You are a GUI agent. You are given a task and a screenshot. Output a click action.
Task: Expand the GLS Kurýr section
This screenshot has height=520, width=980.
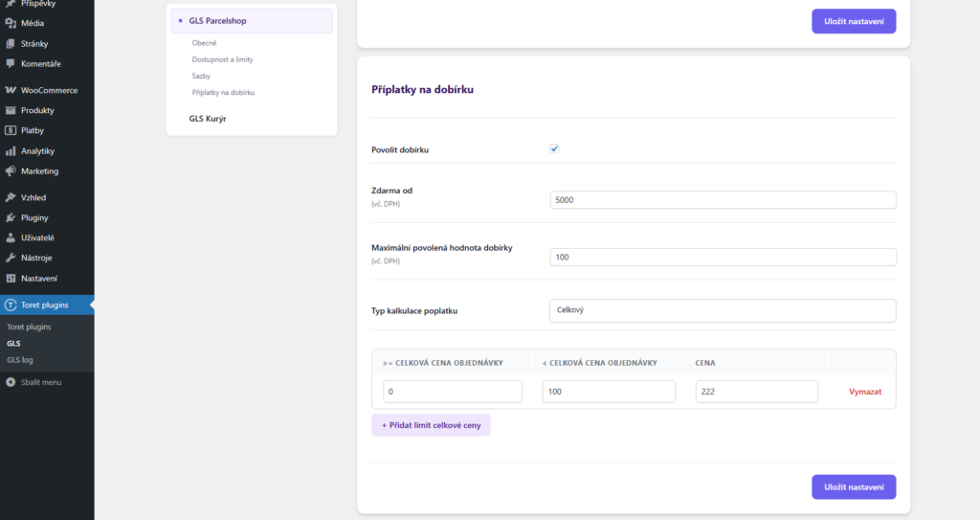pos(208,119)
